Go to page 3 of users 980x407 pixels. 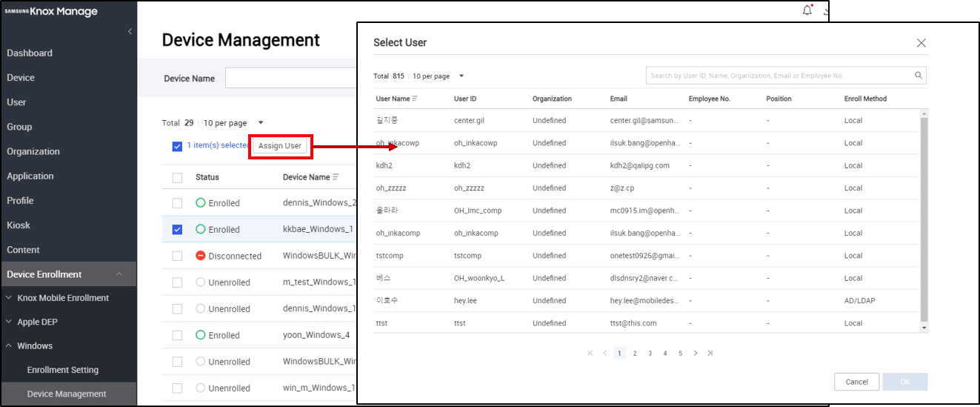(650, 353)
